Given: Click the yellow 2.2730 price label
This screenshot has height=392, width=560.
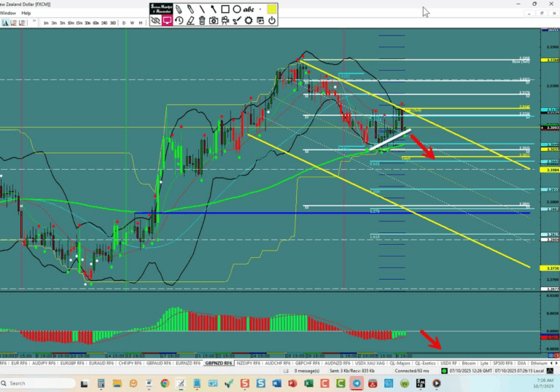Looking at the screenshot, I should [x=551, y=268].
